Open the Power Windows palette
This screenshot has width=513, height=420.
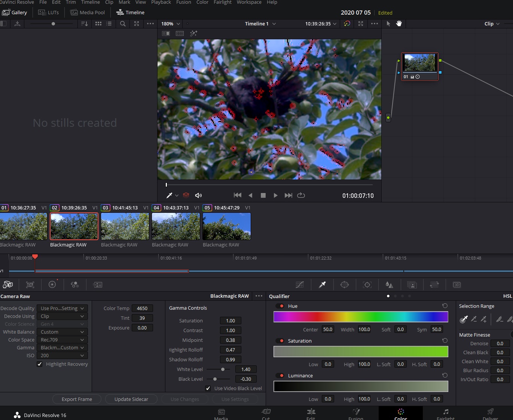pos(345,285)
